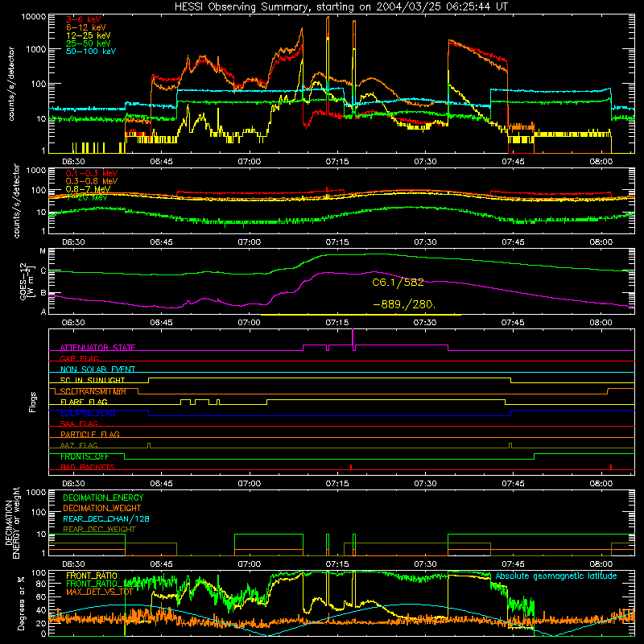Select the NON_SOLAR_EVENT flag label
The width and height of the screenshot is (644, 644).
coord(97,369)
